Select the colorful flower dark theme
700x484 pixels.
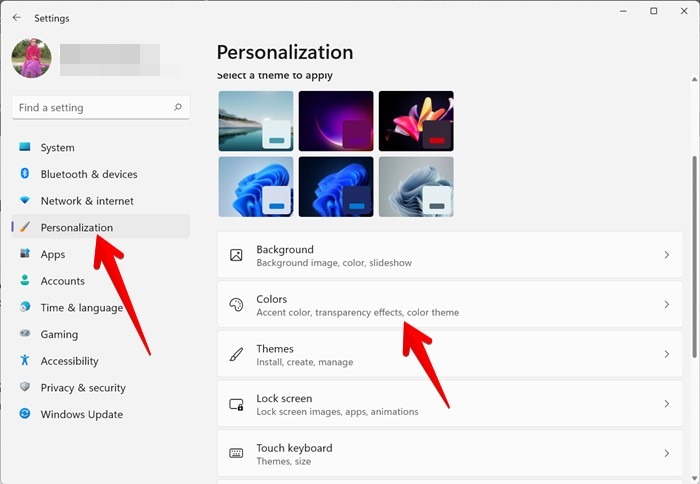[416, 121]
